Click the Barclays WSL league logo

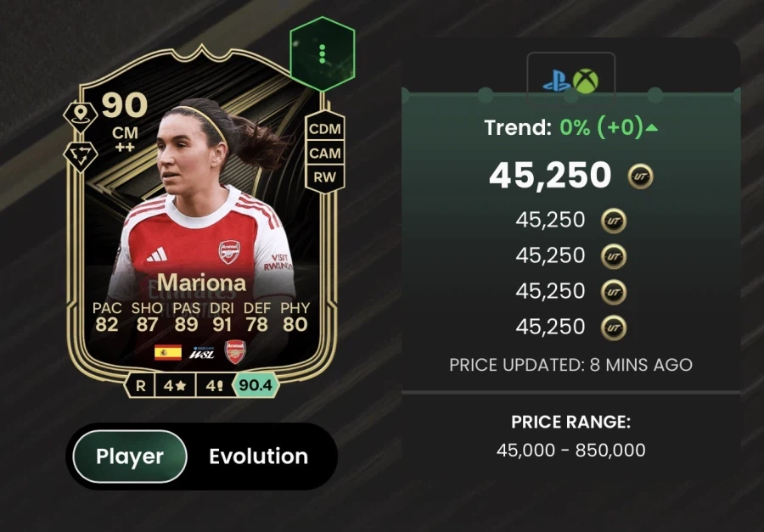coord(202,352)
